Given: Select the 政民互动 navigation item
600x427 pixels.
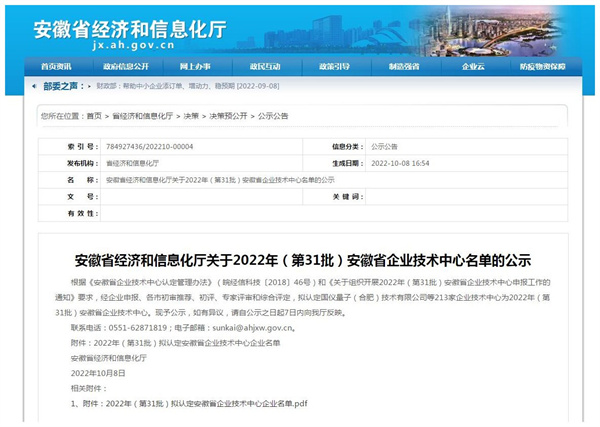Looking at the screenshot, I should tap(265, 67).
